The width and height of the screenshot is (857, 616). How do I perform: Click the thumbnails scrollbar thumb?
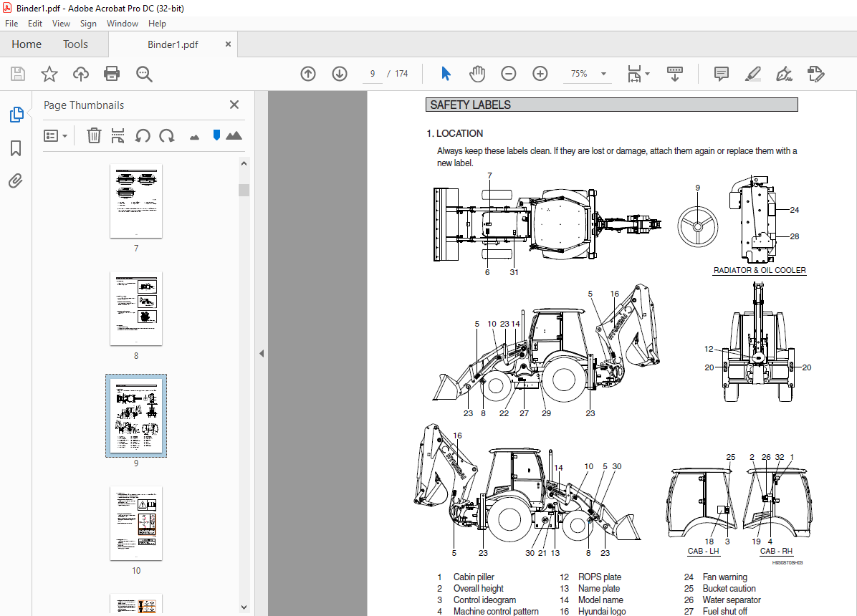click(x=244, y=190)
